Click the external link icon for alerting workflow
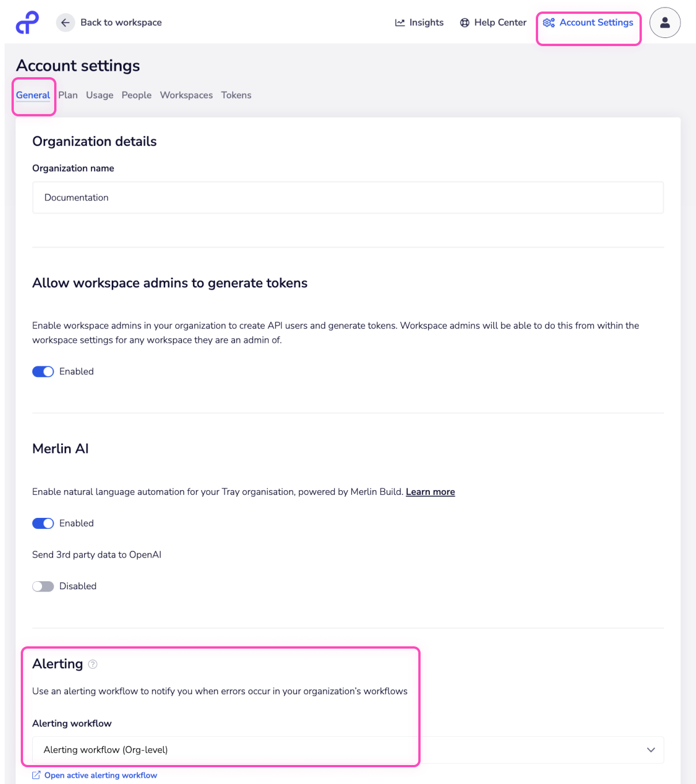This screenshot has width=696, height=784. [36, 775]
